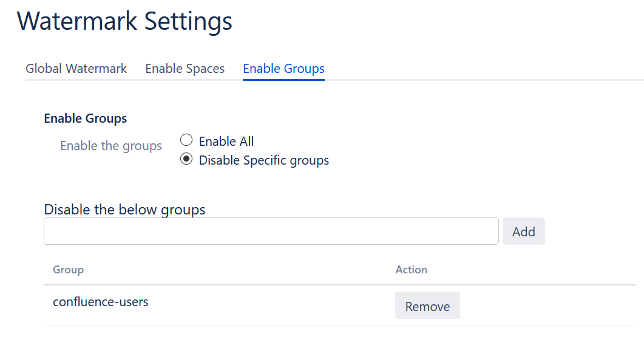Remove the confluence-users group

(427, 306)
